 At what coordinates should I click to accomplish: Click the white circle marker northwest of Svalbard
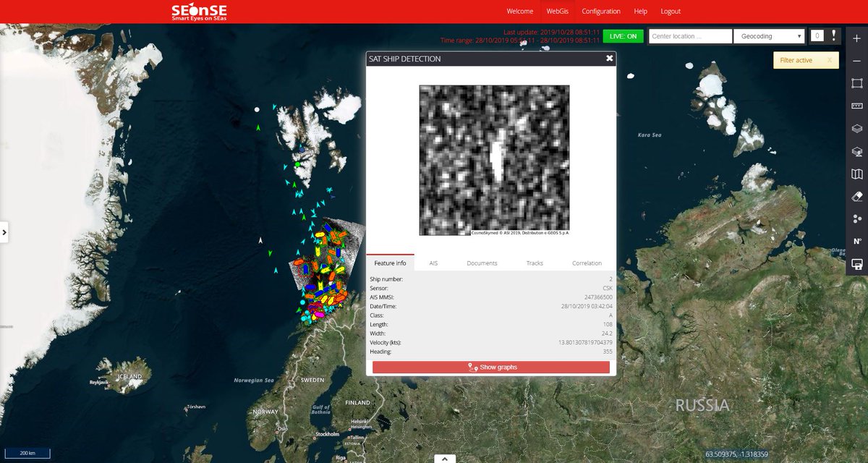pyautogui.click(x=257, y=109)
